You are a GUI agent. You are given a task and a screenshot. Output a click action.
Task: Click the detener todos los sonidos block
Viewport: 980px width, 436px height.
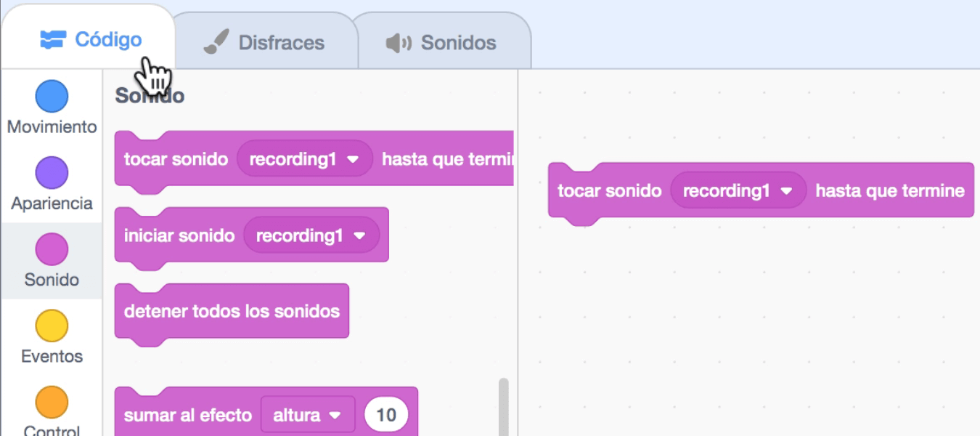pyautogui.click(x=232, y=312)
